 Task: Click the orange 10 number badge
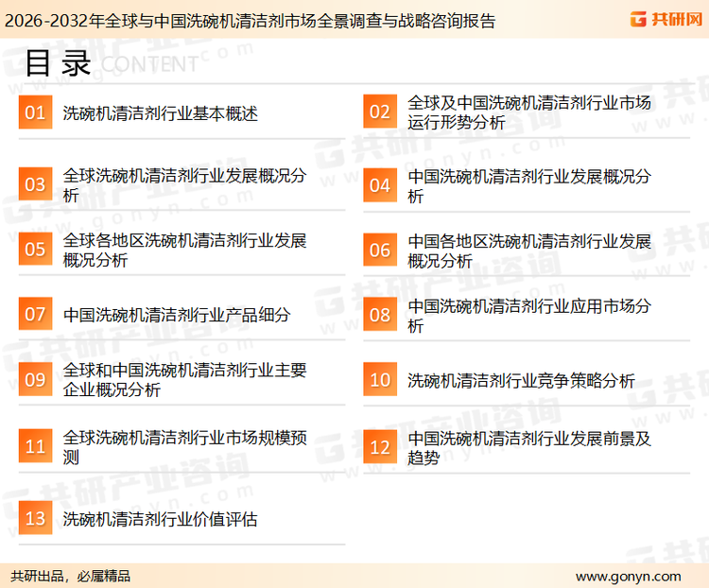pyautogui.click(x=380, y=379)
